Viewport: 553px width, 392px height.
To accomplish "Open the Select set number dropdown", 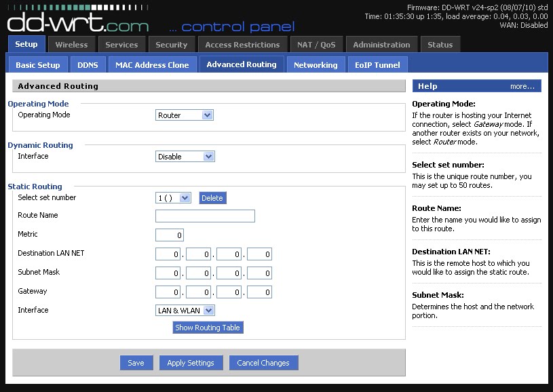I will (x=173, y=198).
